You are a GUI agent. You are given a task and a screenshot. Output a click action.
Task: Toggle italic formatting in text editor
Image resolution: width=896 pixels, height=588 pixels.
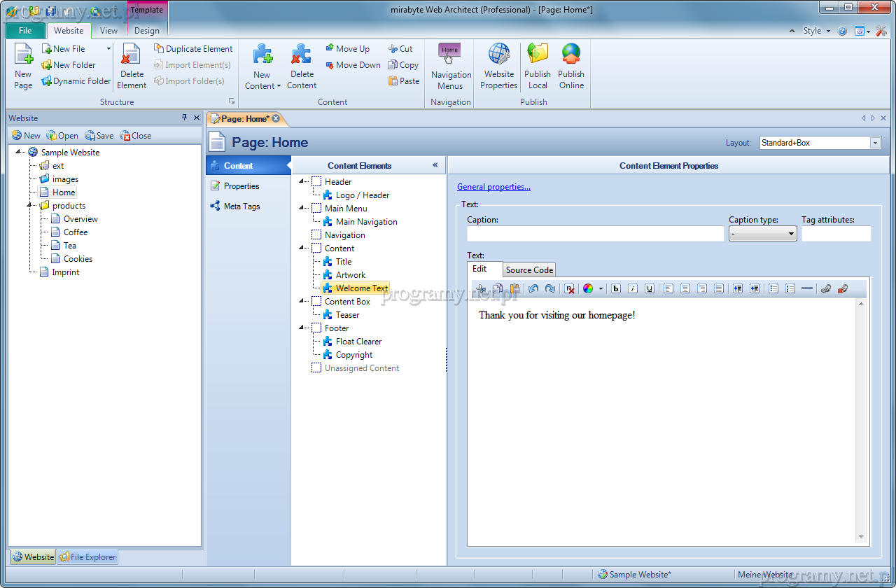pos(633,288)
